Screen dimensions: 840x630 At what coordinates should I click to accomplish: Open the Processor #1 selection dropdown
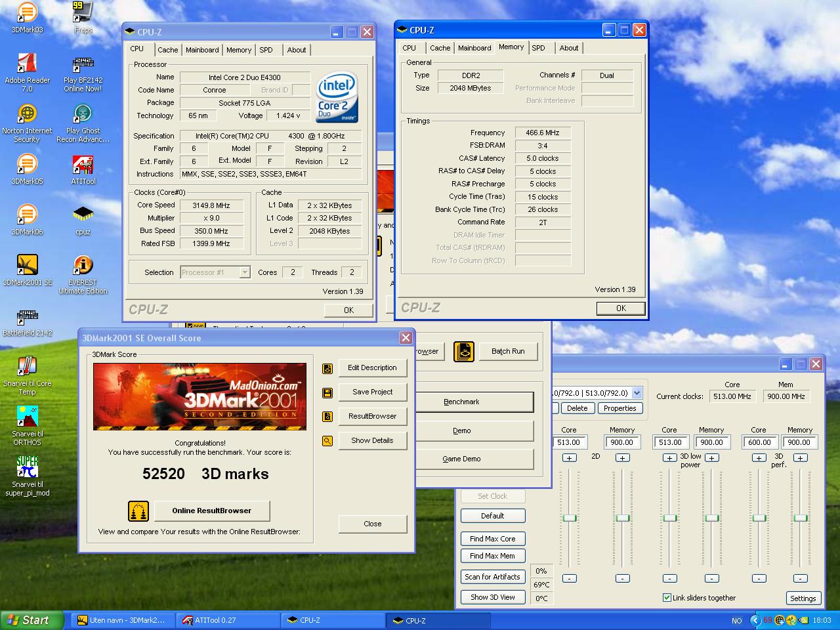[245, 272]
